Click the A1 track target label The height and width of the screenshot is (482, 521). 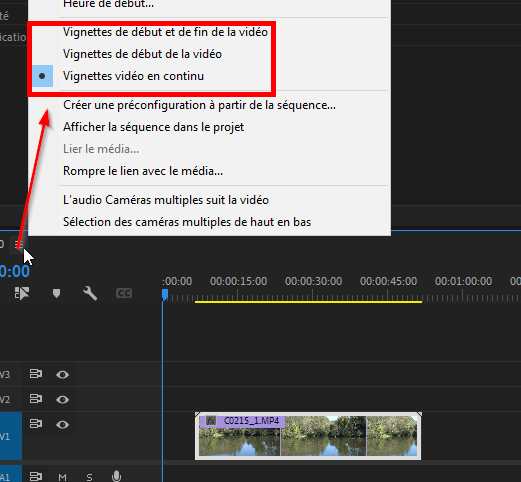click(10, 474)
